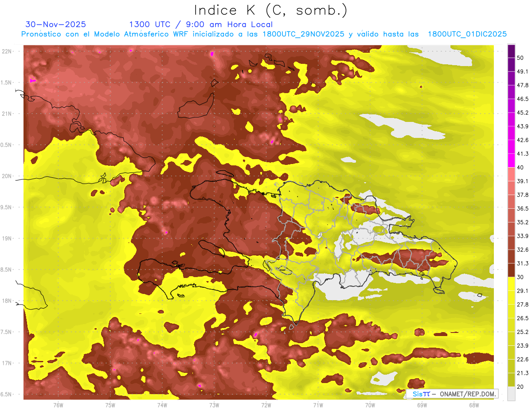This screenshot has height=411, width=532.
Task: Click the '21N' latitude axis label
Action: [7, 114]
